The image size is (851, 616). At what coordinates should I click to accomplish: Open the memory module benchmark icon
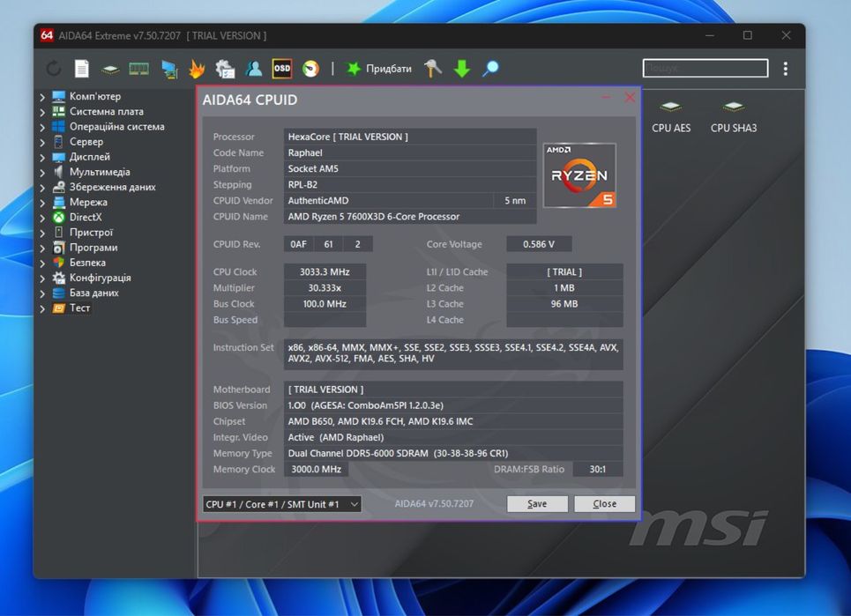[x=139, y=69]
